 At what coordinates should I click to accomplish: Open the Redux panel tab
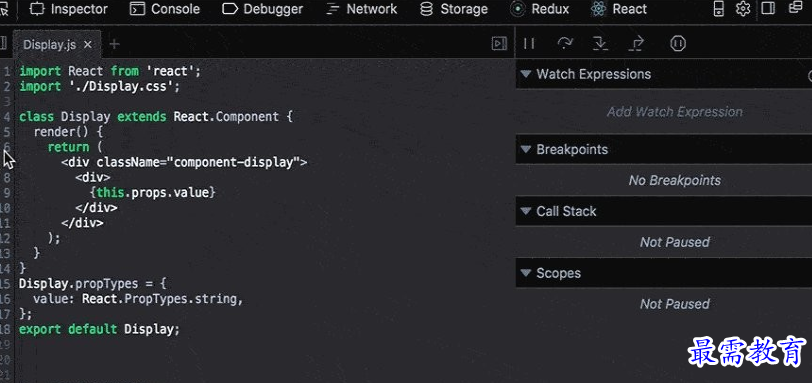pyautogui.click(x=540, y=9)
